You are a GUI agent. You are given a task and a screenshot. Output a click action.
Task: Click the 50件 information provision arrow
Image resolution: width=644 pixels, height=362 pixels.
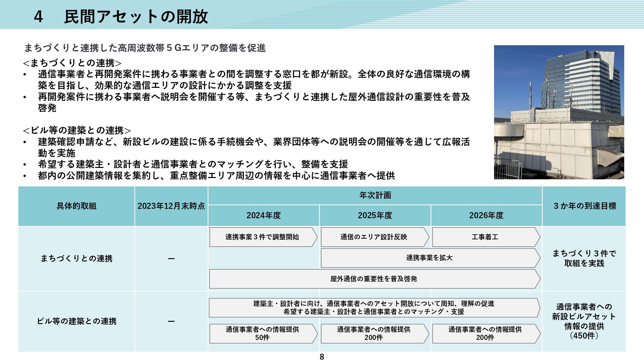(x=262, y=334)
